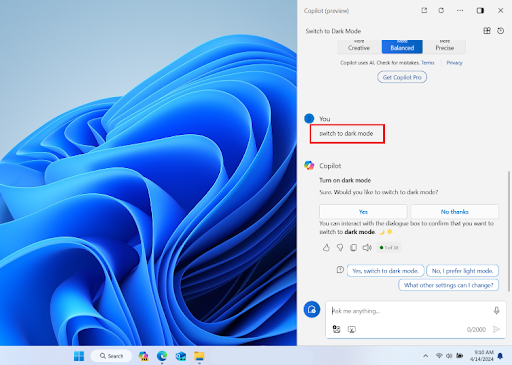
Task: Open the network status icon in tray
Action: [439, 356]
